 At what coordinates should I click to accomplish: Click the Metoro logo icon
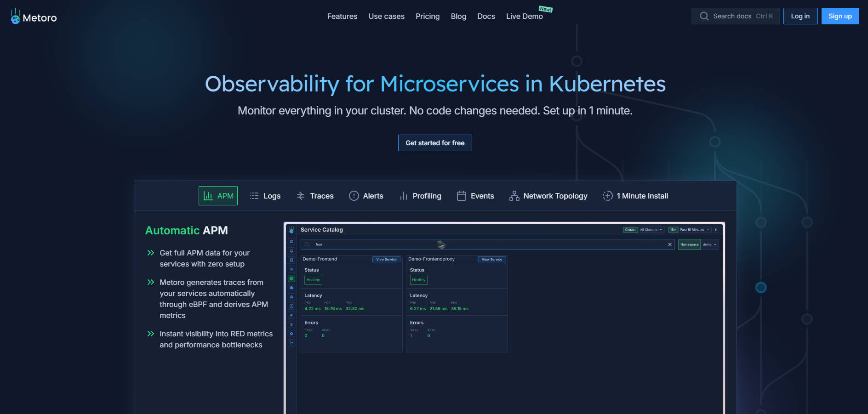(16, 17)
